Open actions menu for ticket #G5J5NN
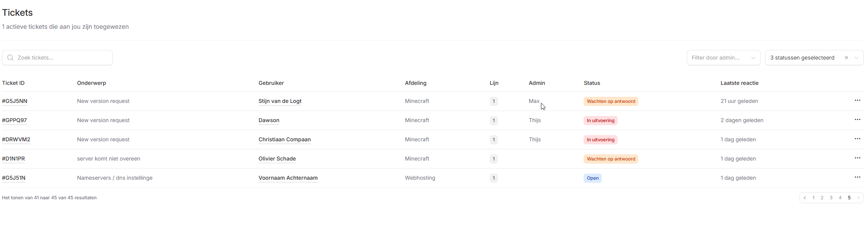The height and width of the screenshot is (230, 868). pos(857,101)
